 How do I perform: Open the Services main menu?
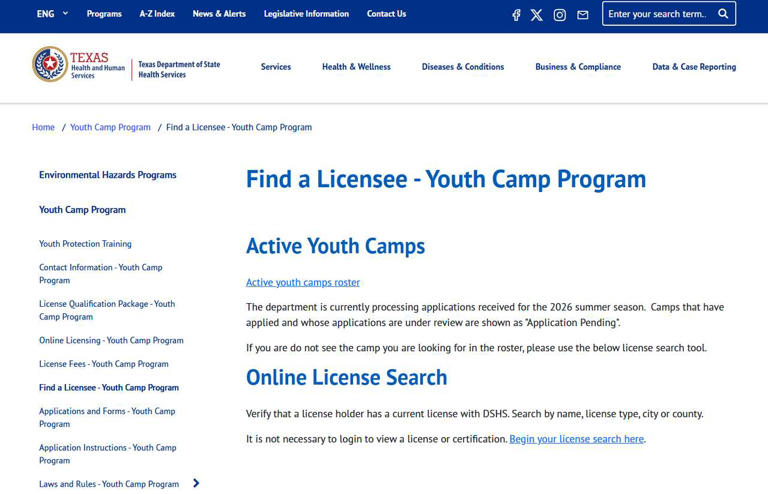pos(276,67)
